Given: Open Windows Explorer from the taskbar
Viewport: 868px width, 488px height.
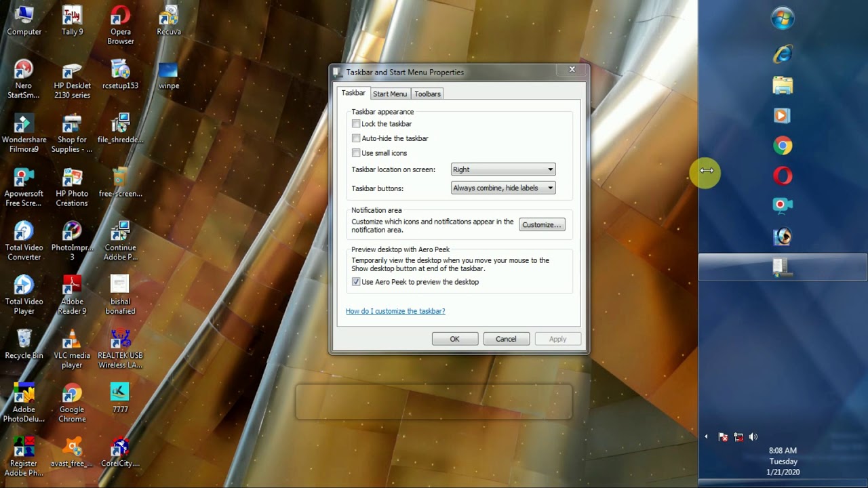Looking at the screenshot, I should point(783,85).
